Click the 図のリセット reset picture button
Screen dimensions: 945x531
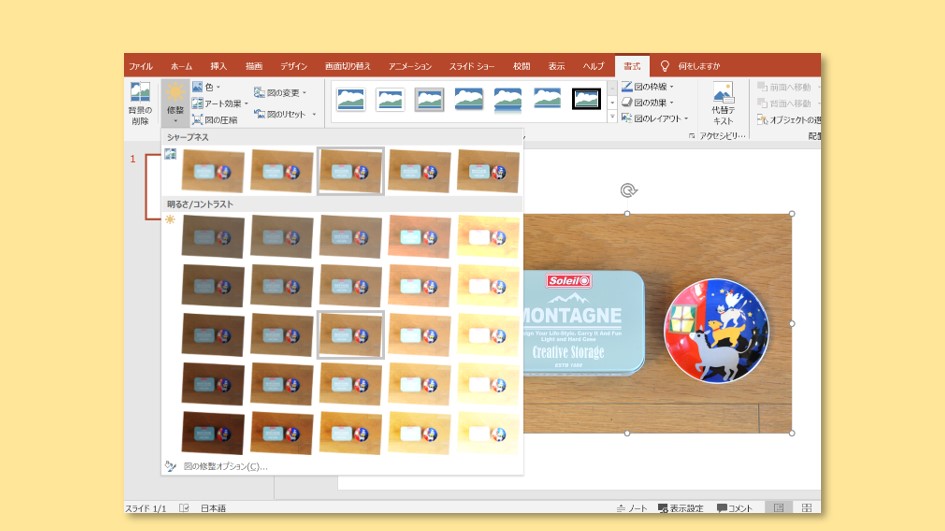point(285,115)
